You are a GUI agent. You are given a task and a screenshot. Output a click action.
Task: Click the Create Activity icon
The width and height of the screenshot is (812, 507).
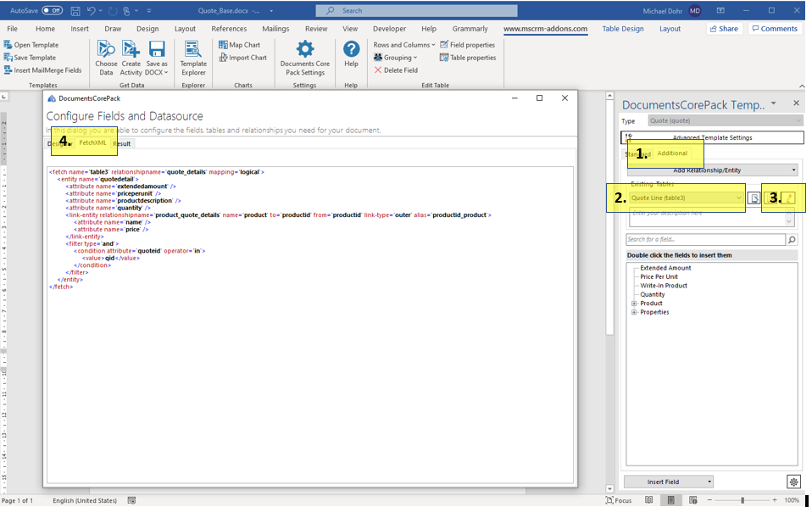[x=131, y=49]
